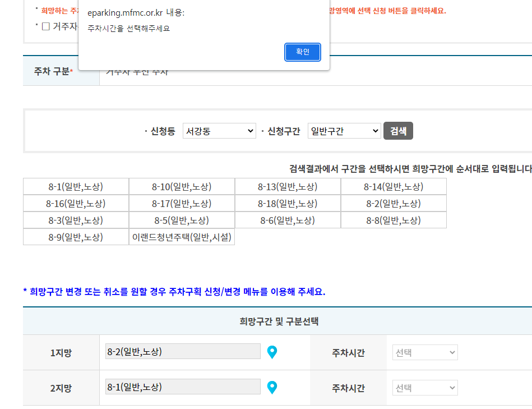Screen dimensions: 532x409
Task: Choose section 8-13(일반,노상) from grid
Action: click(x=288, y=187)
